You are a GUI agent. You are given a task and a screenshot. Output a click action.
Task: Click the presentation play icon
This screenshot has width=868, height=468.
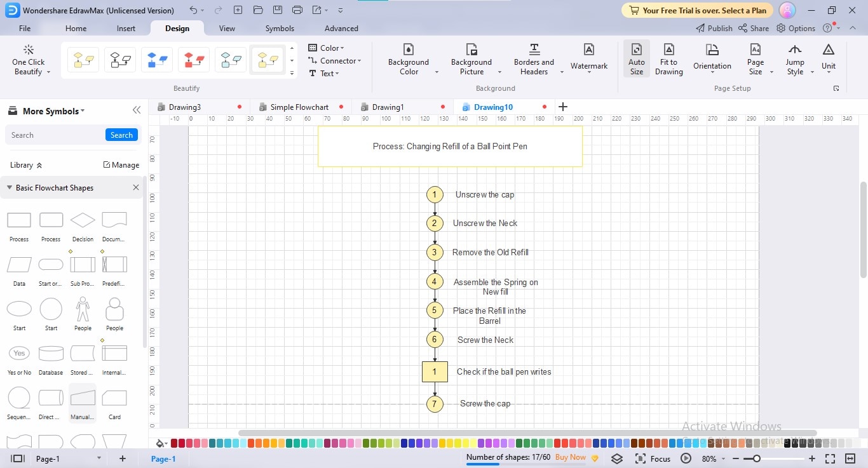pos(686,458)
